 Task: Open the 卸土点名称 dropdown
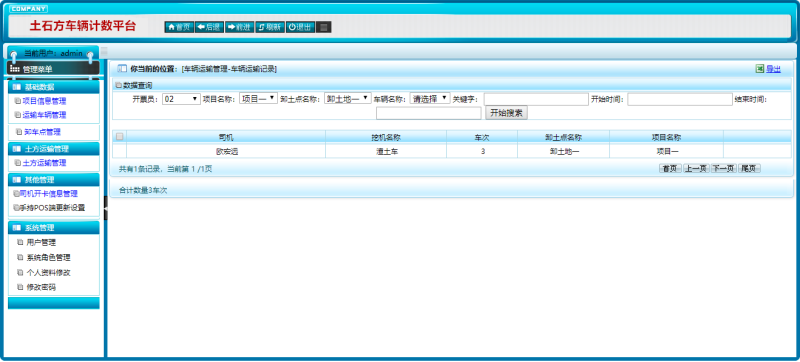click(x=347, y=99)
